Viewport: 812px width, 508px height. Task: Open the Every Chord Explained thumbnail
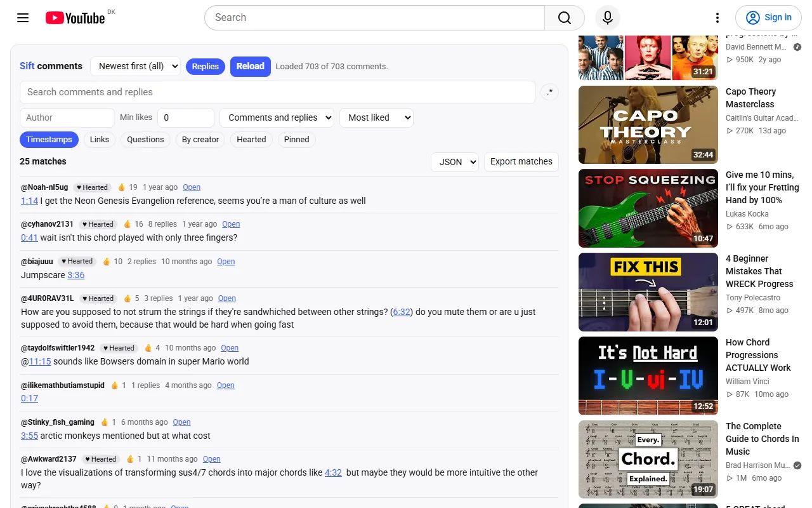648,460
